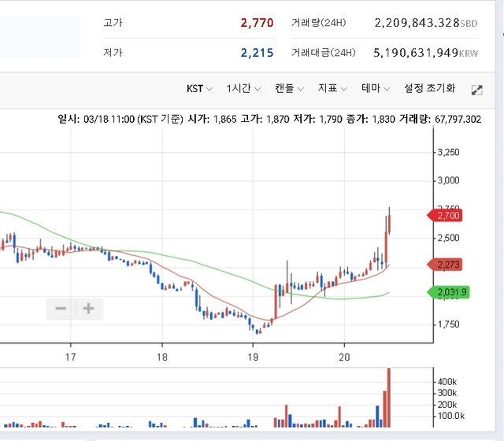Screen dimensions: 504x441
Task: Zoom out chart with minus button
Action: [61, 309]
